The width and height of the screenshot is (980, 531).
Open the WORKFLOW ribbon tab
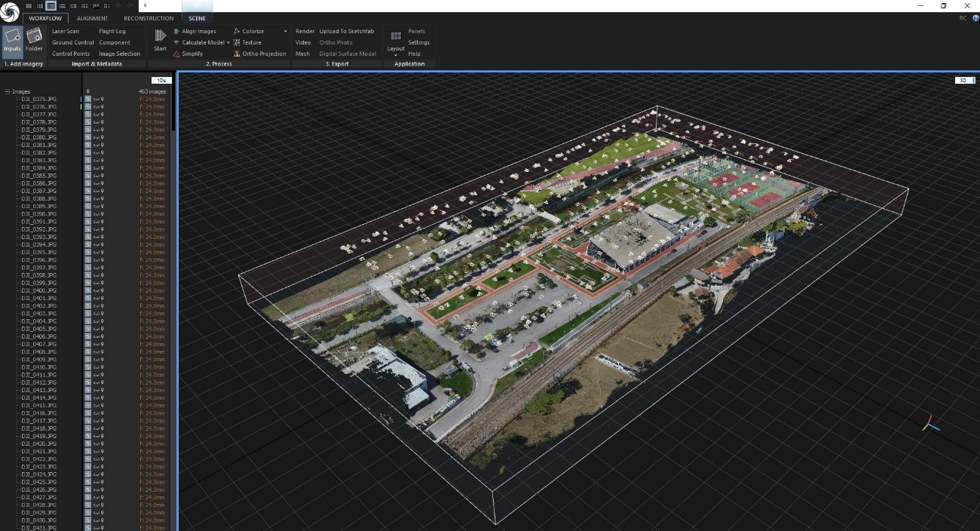[x=45, y=18]
